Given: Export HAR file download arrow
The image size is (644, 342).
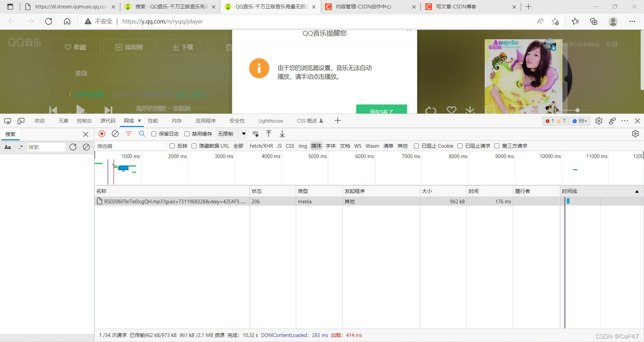Looking at the screenshot, I should point(282,134).
